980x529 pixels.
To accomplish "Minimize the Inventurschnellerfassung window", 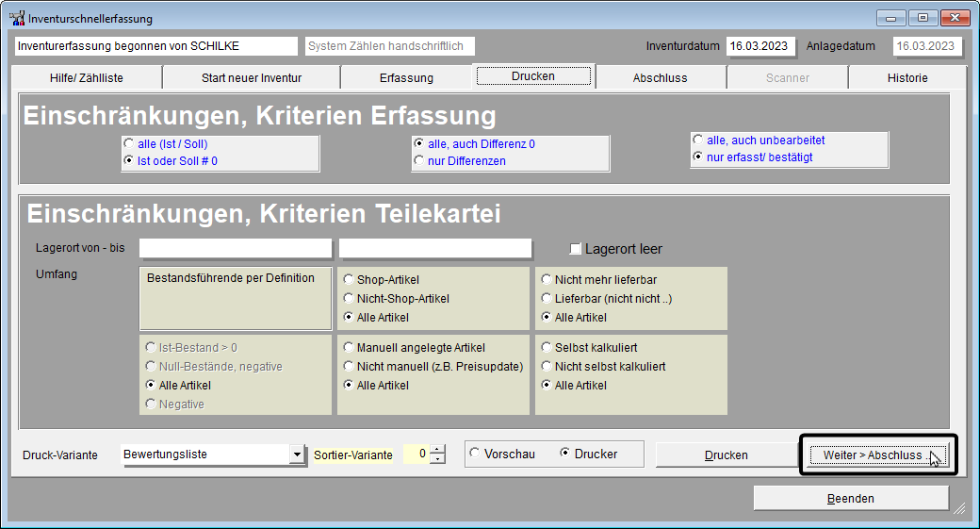I will pyautogui.click(x=890, y=18).
